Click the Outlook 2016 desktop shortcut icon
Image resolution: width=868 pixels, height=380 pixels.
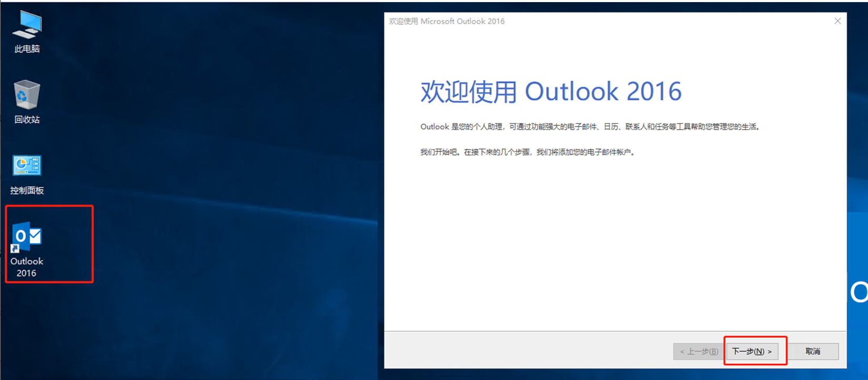point(27,236)
